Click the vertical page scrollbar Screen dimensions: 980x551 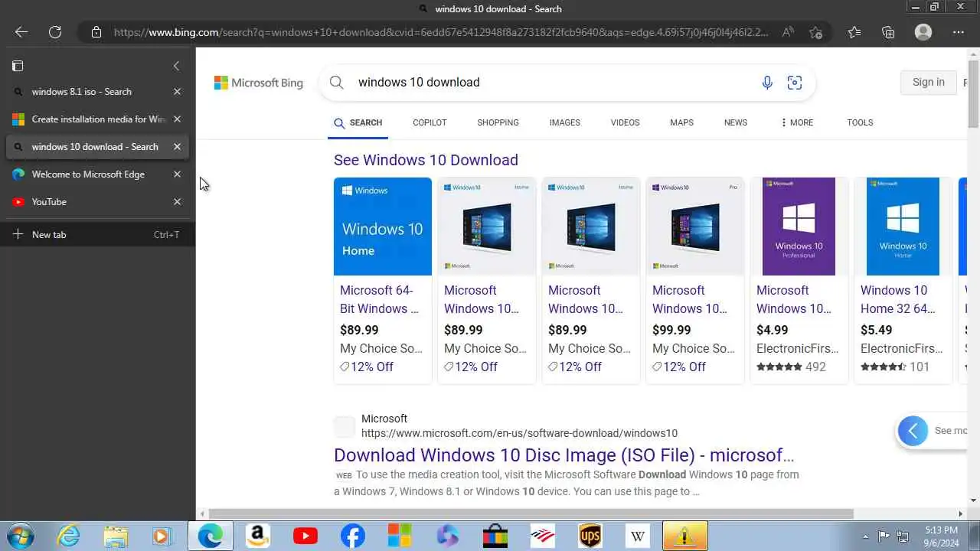tap(973, 93)
